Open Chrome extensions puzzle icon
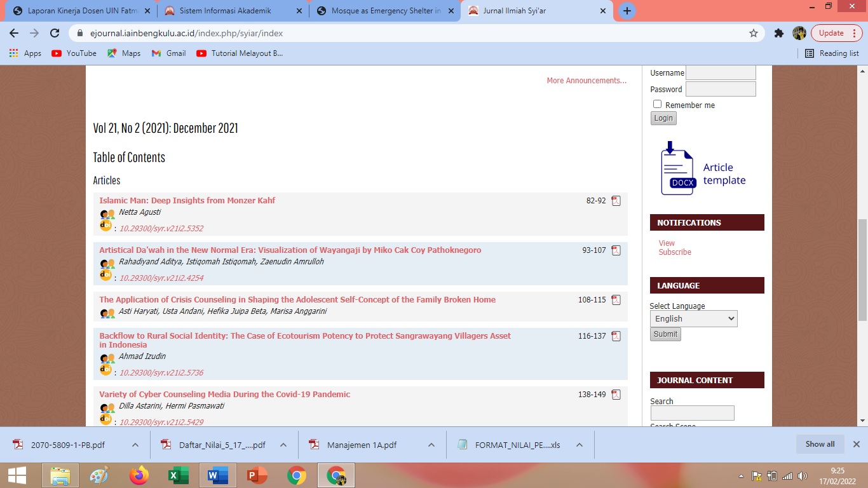Image resolution: width=868 pixels, height=488 pixels. (x=778, y=33)
